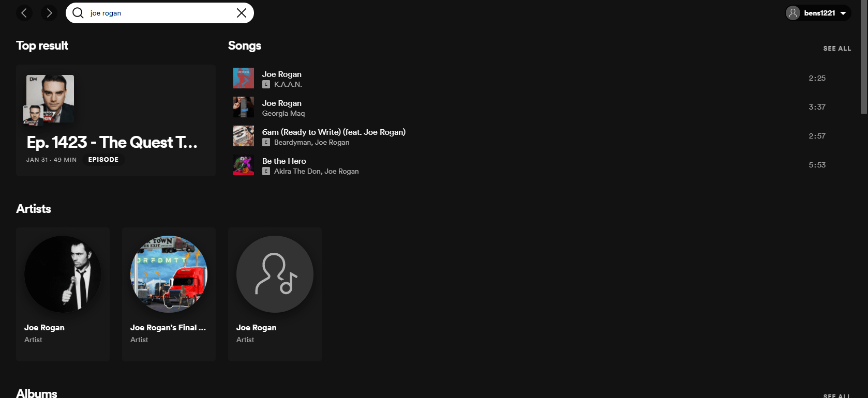Viewport: 868px width, 398px height.
Task: Clear the search with the X icon
Action: click(x=242, y=13)
